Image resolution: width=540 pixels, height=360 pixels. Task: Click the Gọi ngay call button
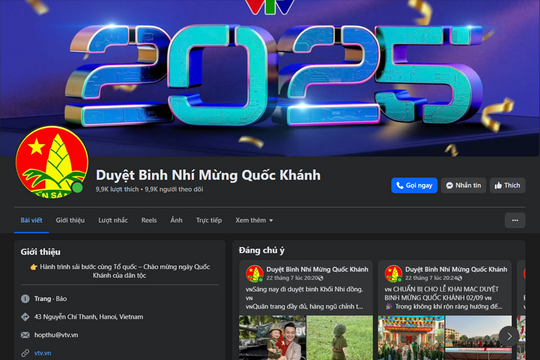pyautogui.click(x=414, y=185)
